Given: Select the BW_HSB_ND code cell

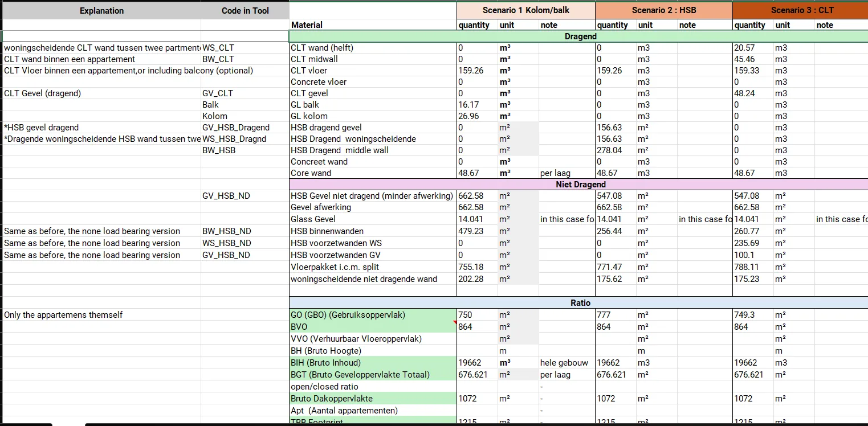Looking at the screenshot, I should 245,231.
